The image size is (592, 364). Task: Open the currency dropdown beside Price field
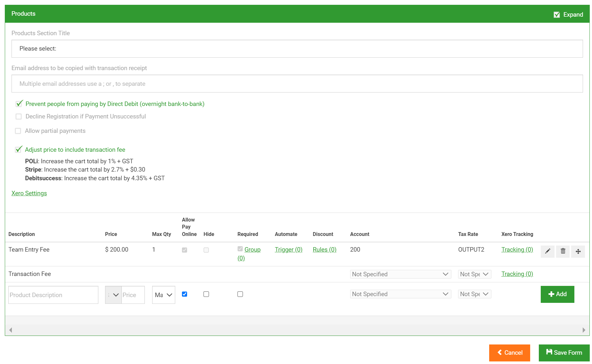click(113, 295)
